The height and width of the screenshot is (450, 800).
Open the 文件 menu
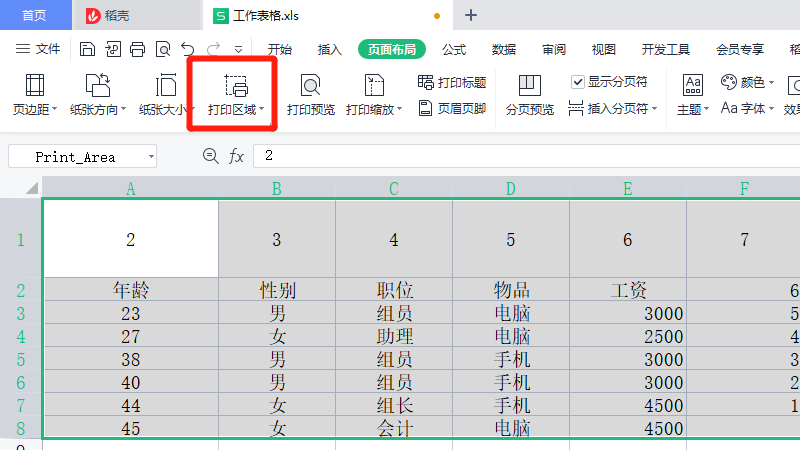[38, 49]
